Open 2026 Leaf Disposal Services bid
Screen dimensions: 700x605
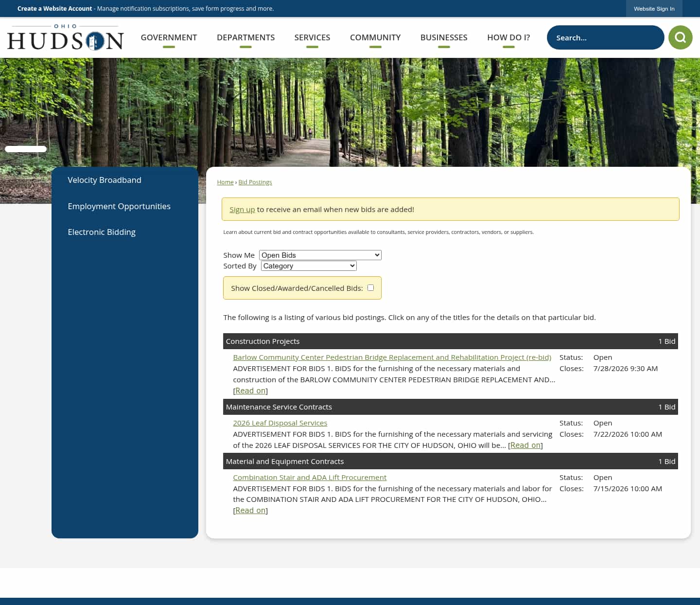tap(280, 423)
